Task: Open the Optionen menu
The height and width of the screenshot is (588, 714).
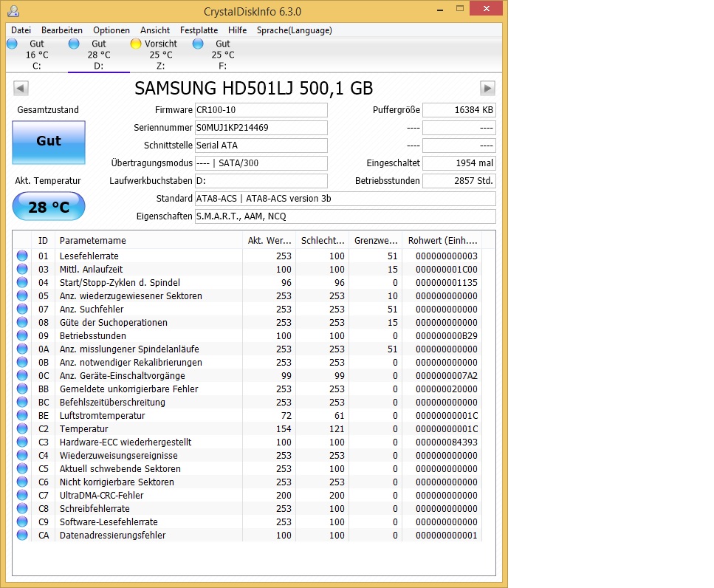Action: [x=111, y=30]
